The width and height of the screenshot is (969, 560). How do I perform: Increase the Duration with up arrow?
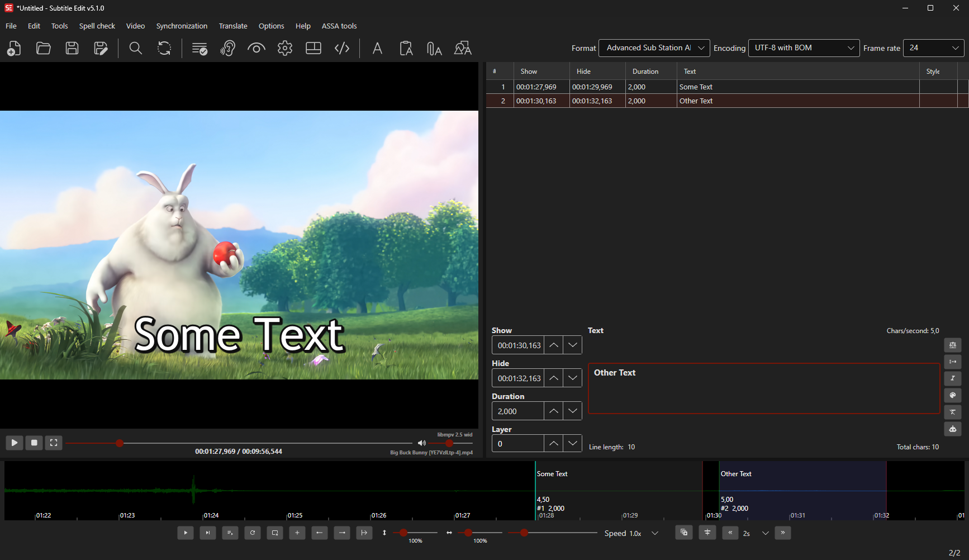pyautogui.click(x=554, y=411)
